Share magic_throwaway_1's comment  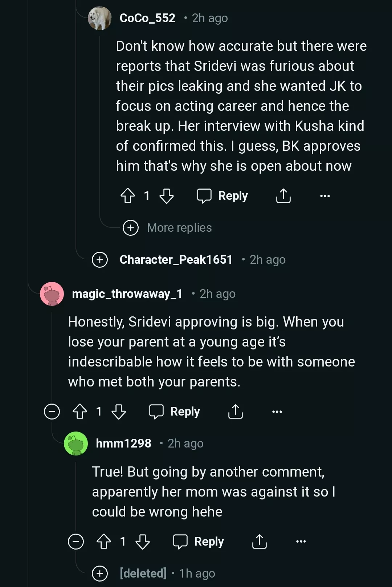pyautogui.click(x=235, y=412)
